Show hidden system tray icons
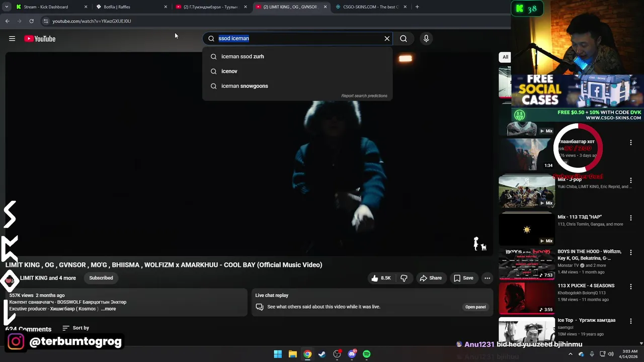The height and width of the screenshot is (362, 644). coord(571,354)
